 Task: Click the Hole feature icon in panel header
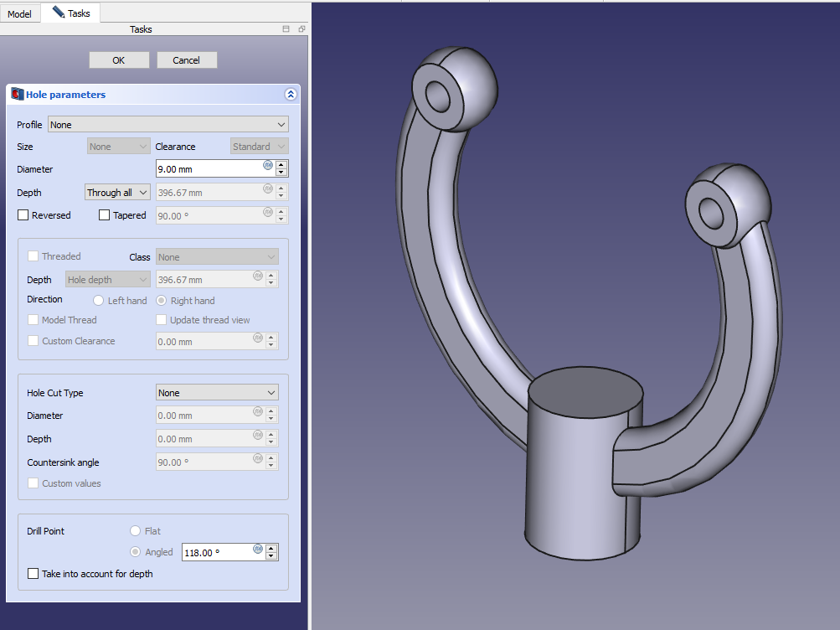(x=17, y=95)
